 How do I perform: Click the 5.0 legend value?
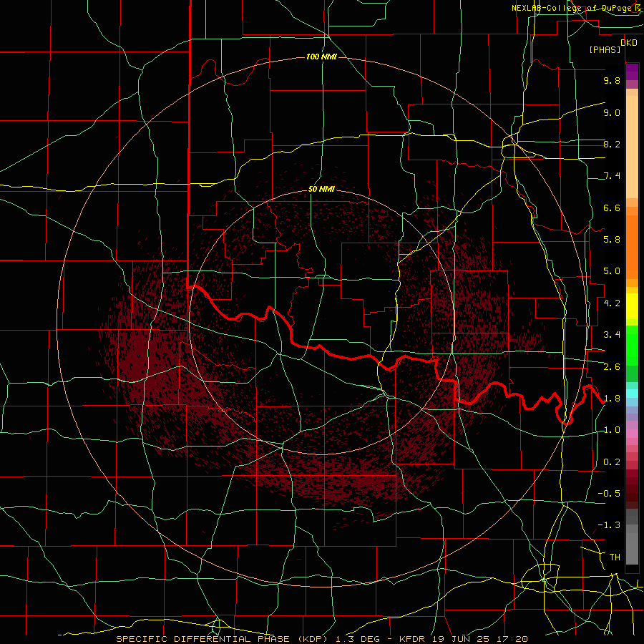tap(612, 271)
